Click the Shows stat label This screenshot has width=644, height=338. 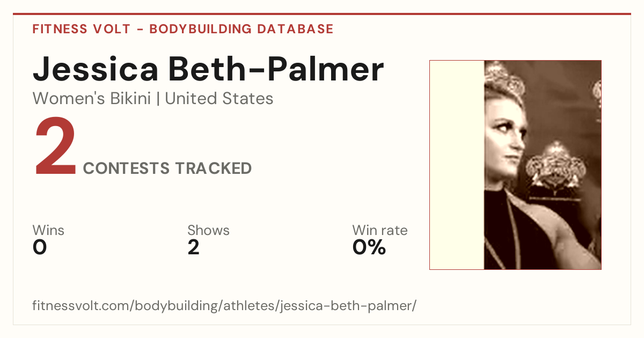pos(208,231)
